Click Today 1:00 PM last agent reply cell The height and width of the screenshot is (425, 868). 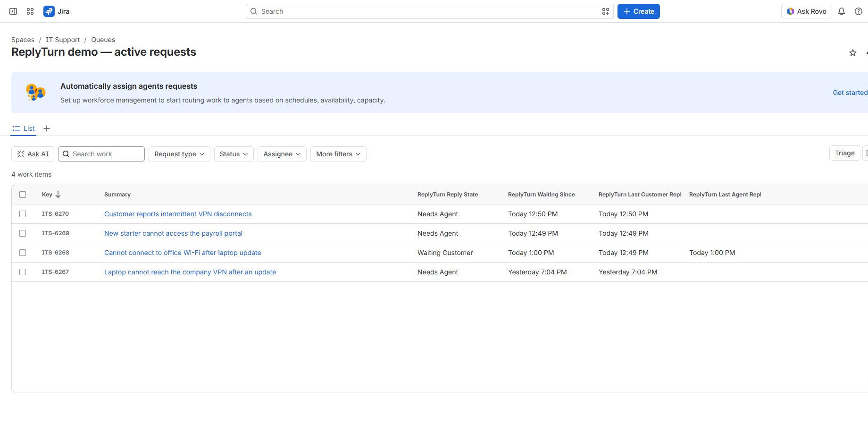pos(712,253)
